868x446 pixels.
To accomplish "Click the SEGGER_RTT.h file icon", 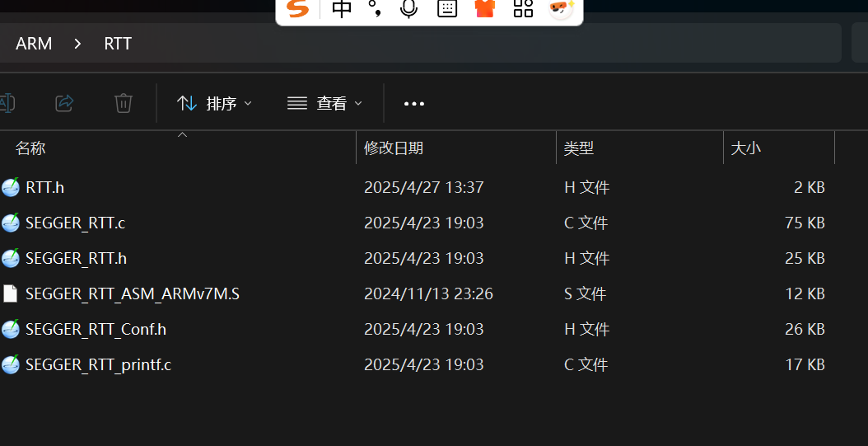I will [11, 258].
